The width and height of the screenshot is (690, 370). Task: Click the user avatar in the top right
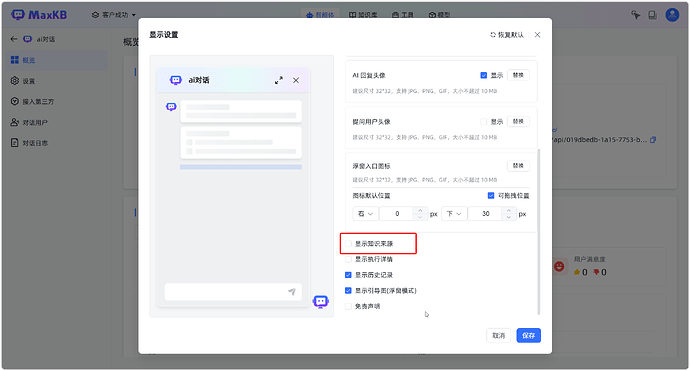[672, 15]
